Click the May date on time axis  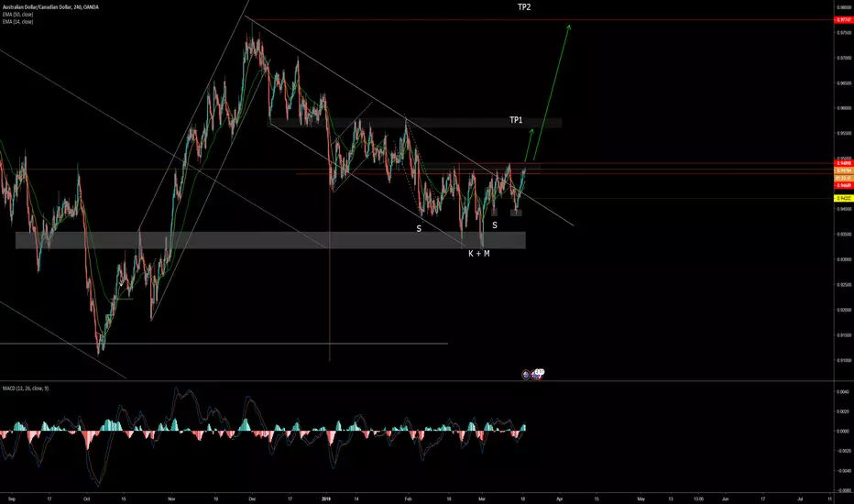pos(640,499)
